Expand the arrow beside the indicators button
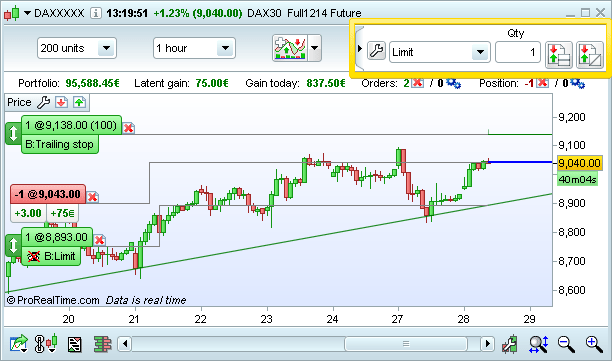Screen dimensions: 612x361 [315, 48]
